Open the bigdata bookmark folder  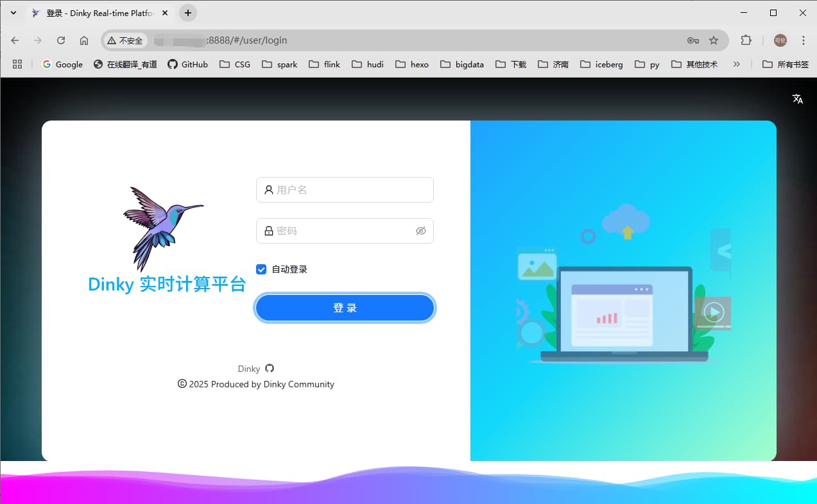pyautogui.click(x=462, y=64)
